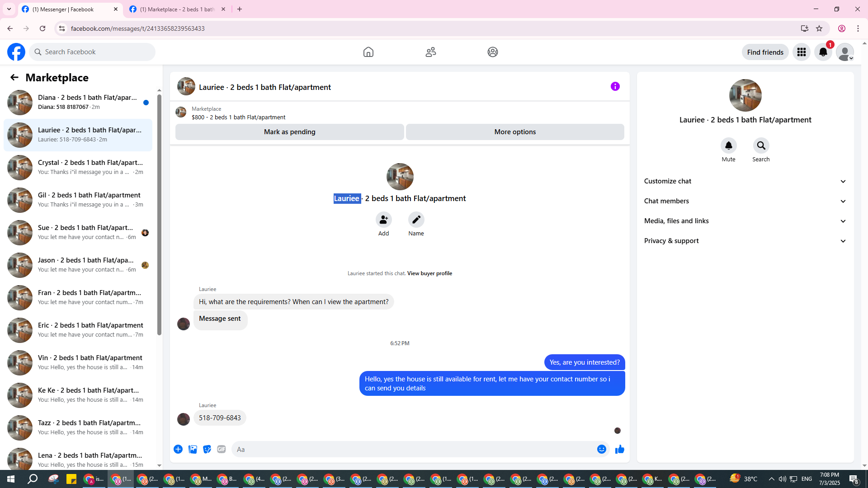Click the GIF picker icon
868x488 pixels.
click(221, 449)
